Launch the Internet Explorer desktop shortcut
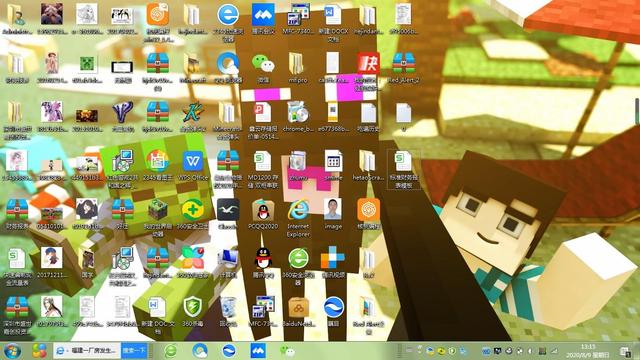This screenshot has width=640, height=360. [298, 210]
